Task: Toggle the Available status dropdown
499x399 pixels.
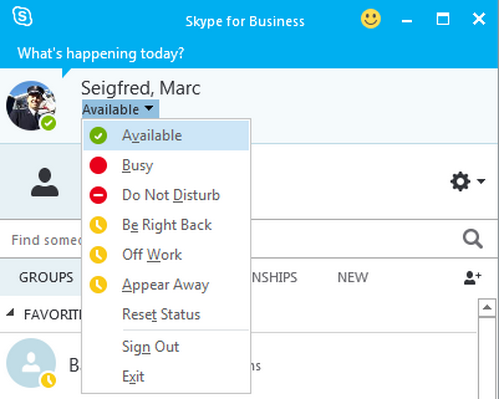Action: click(120, 109)
